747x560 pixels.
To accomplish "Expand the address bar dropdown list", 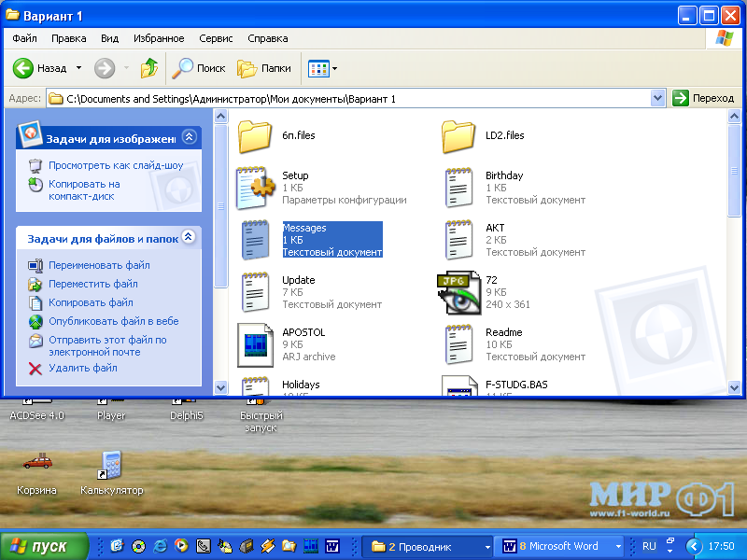I will [657, 99].
